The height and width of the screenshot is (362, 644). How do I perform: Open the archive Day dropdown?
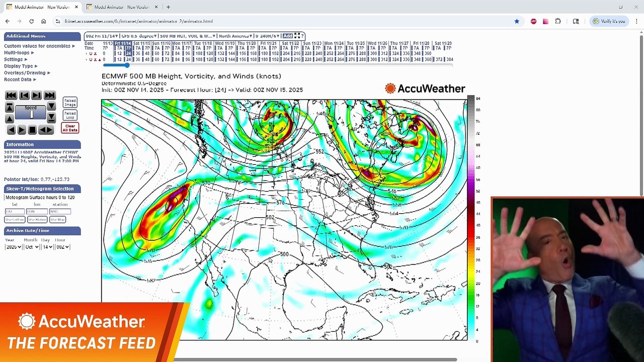[x=47, y=247]
